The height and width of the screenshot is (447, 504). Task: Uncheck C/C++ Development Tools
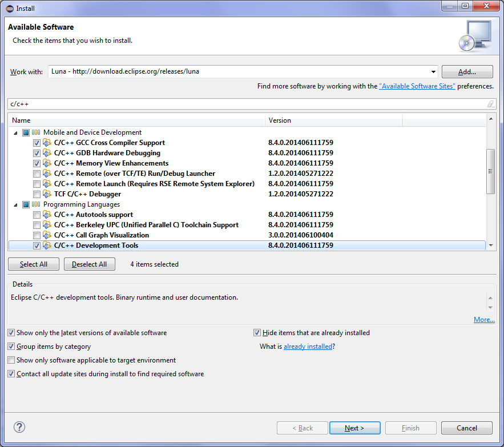[x=37, y=245]
